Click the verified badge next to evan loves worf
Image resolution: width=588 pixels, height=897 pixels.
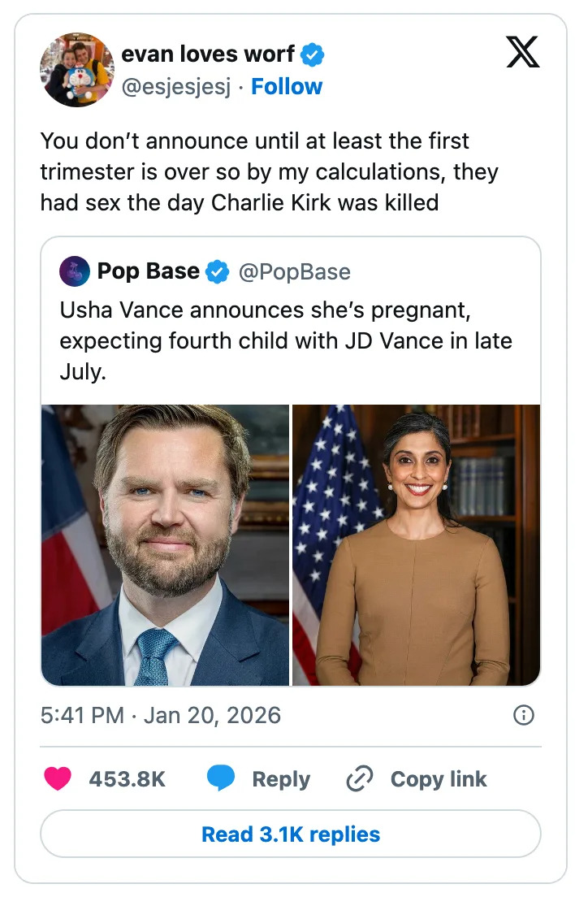tap(311, 54)
